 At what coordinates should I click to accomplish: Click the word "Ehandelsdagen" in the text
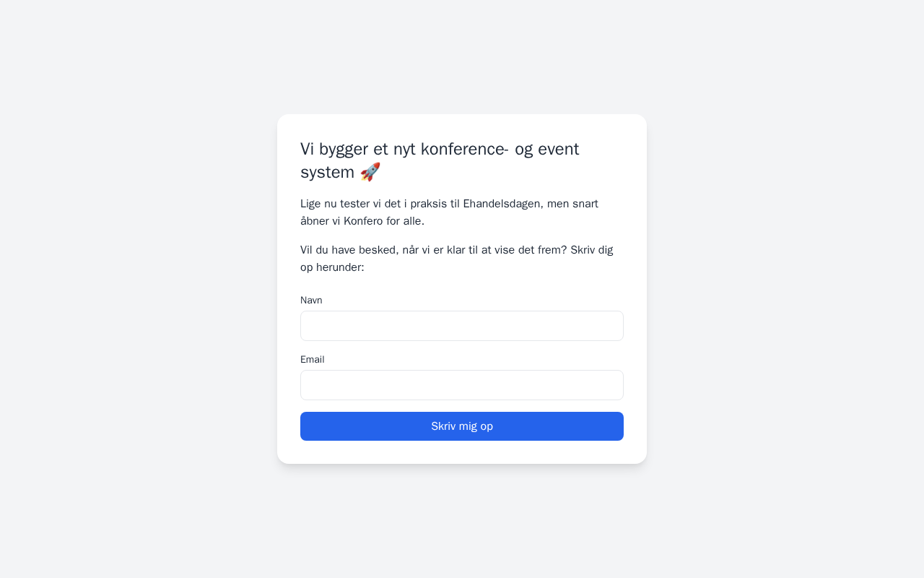pos(502,204)
